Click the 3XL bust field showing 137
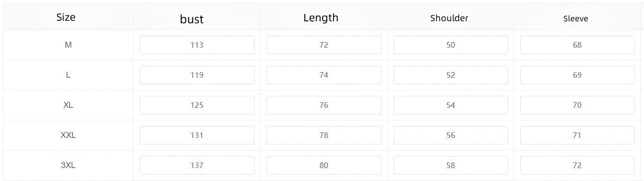 pos(197,165)
